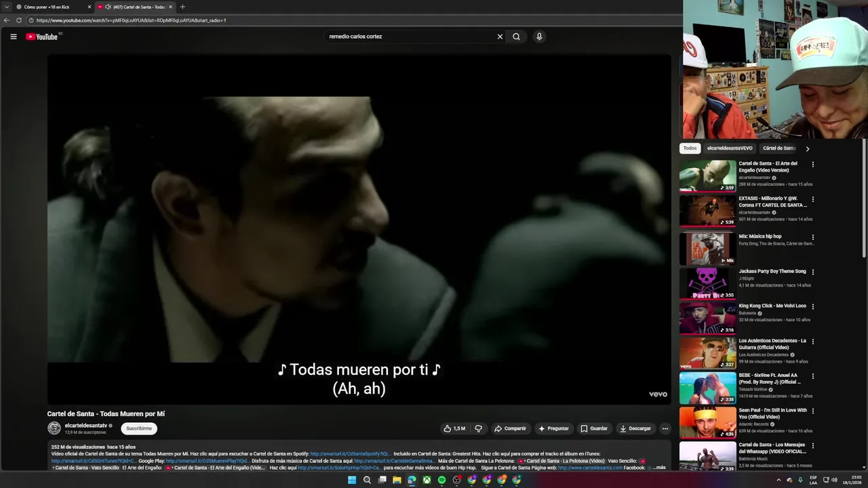
Task: Open the browser tab list dropdown
Action: 7,7
